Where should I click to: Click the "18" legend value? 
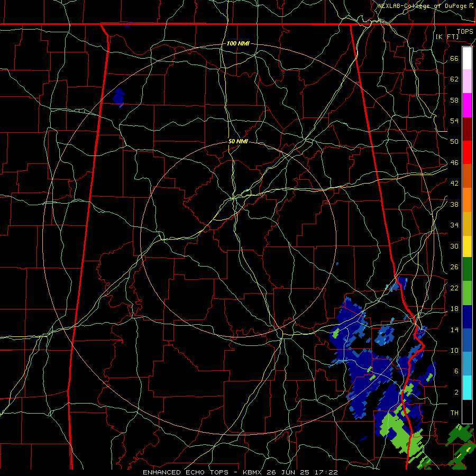pos(454,309)
